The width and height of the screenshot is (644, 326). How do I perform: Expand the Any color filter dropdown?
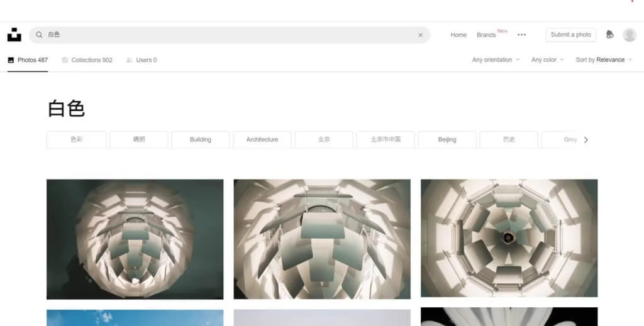pyautogui.click(x=548, y=60)
